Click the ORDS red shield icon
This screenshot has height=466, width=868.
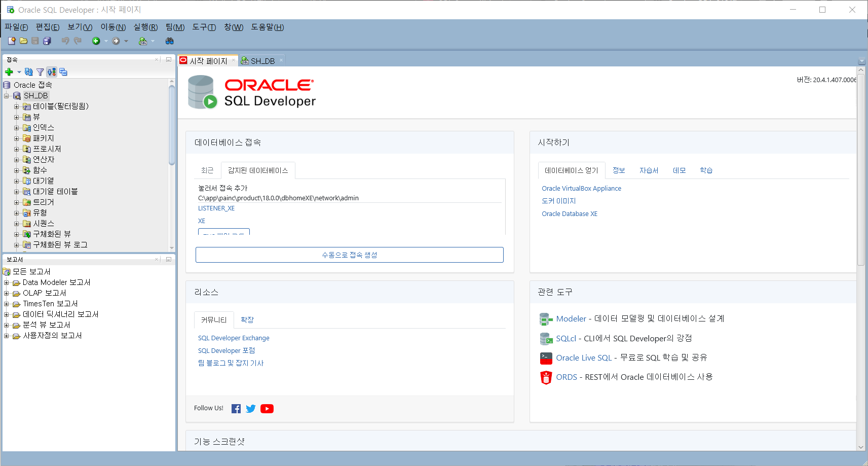point(546,377)
